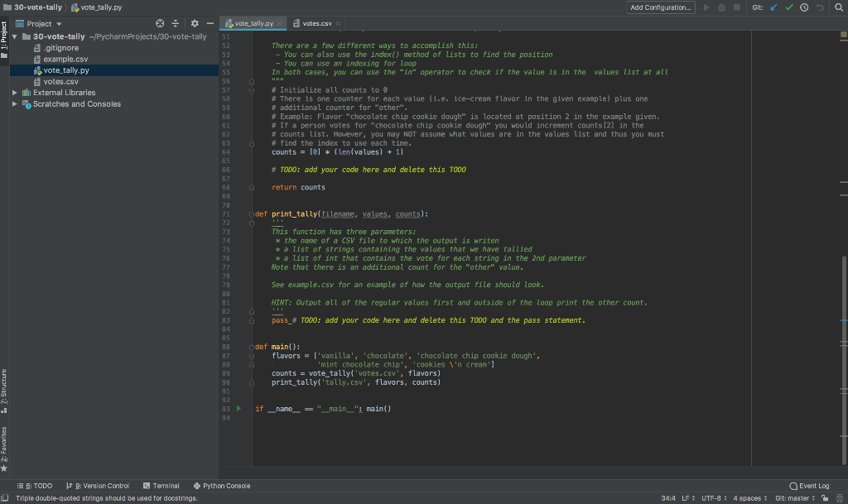Image resolution: width=848 pixels, height=504 pixels.
Task: Click the Debug bug icon in the toolbar
Action: 722,7
